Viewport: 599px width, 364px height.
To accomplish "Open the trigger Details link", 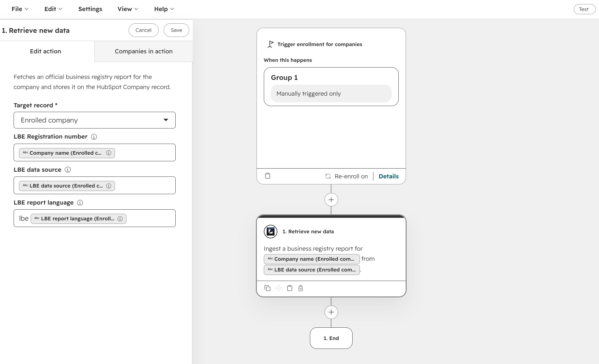I will (x=389, y=176).
